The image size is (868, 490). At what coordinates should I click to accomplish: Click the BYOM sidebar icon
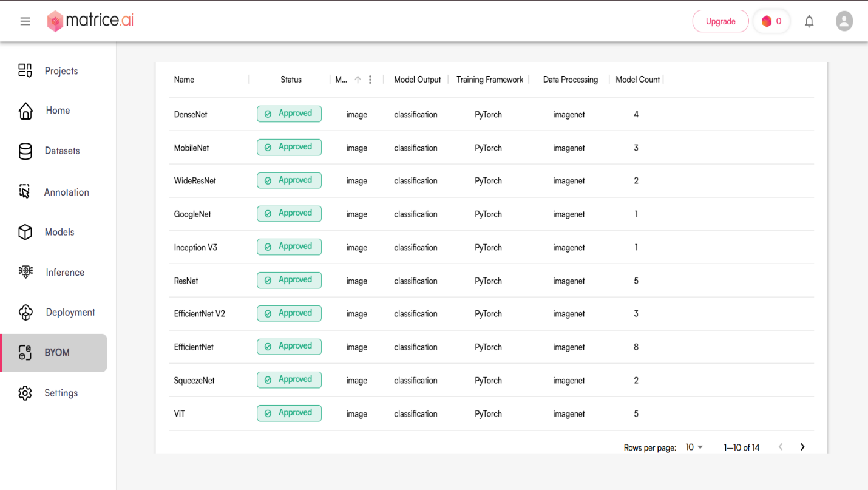[x=25, y=353]
